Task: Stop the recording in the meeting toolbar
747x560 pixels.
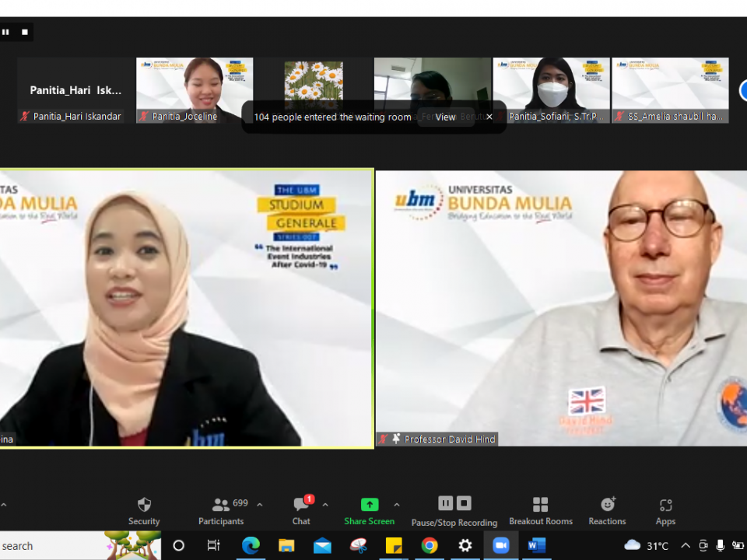Action: pyautogui.click(x=464, y=503)
